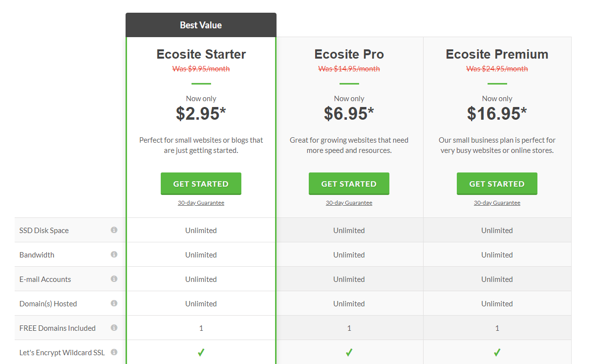Click the Ecosite Premium $16.95 price
The width and height of the screenshot is (598, 364).
(497, 113)
